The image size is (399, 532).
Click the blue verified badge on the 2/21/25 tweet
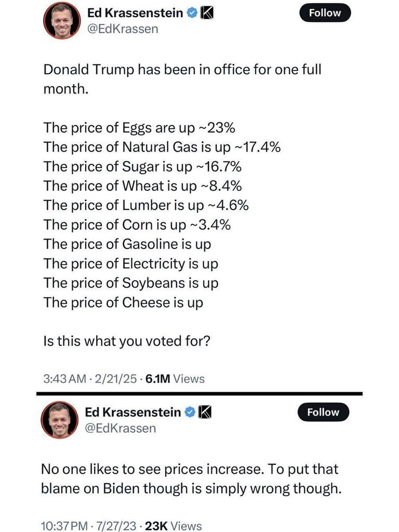tap(192, 13)
